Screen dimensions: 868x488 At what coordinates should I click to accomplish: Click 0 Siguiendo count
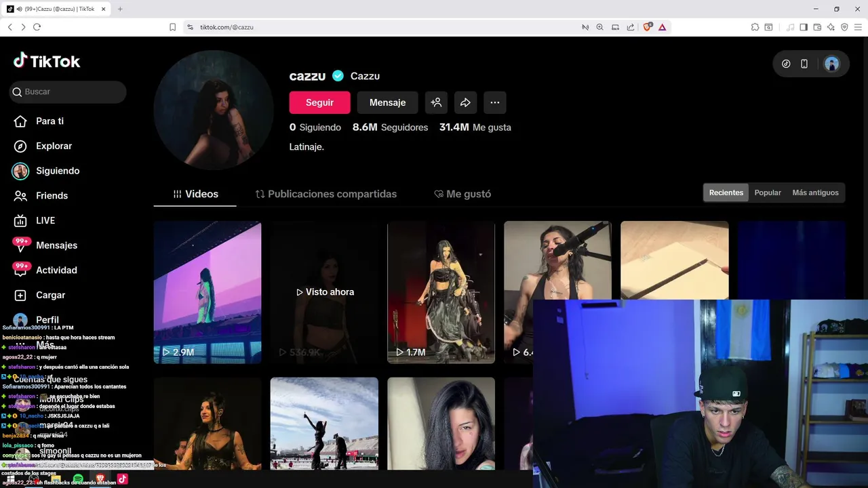(315, 127)
